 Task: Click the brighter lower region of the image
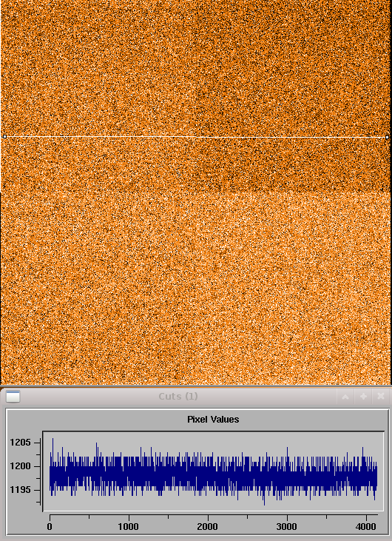point(196,288)
